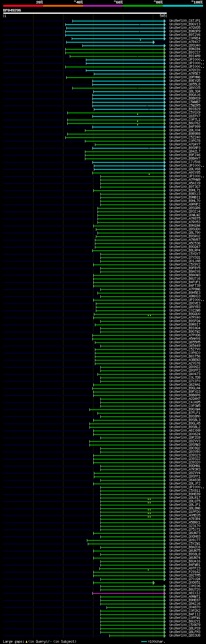Click the double gap markers in UniRef100_B9GQU0 row
The height and width of the screenshot is (644, 206).
[149, 315]
